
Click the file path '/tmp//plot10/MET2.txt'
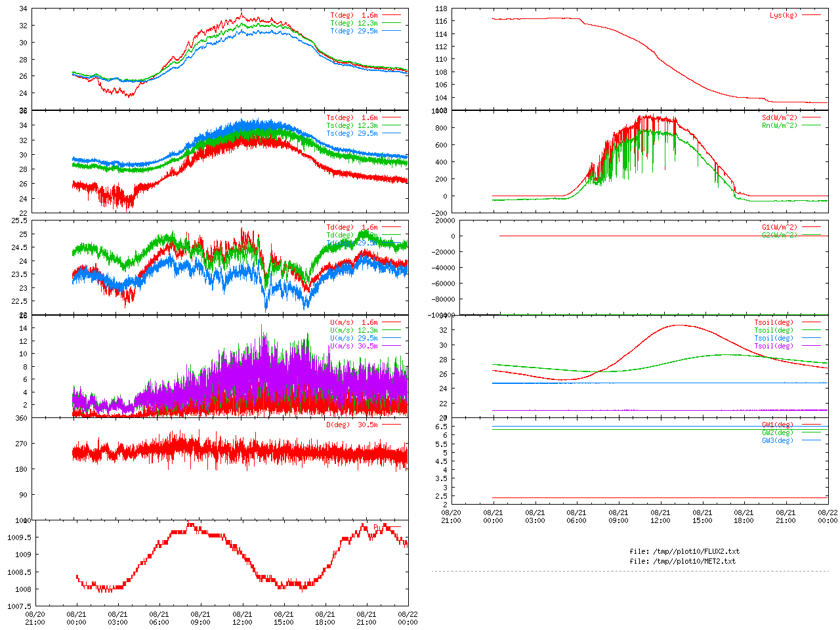695,562
